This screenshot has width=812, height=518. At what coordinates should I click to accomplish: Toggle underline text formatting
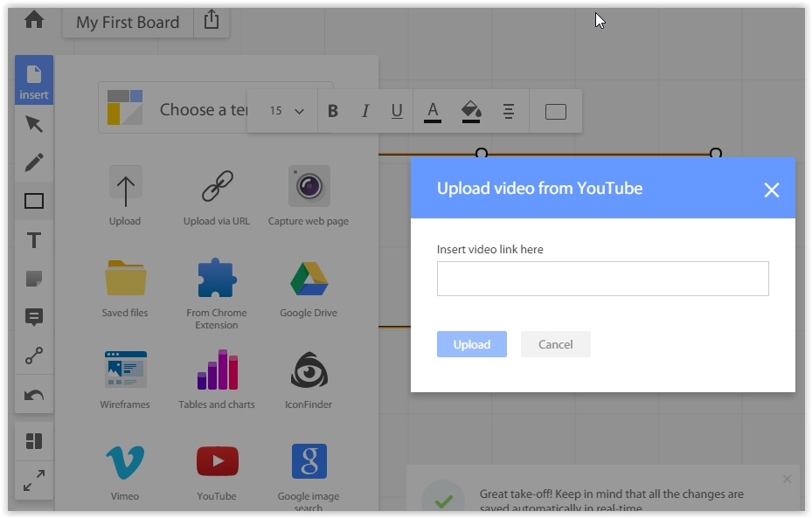point(397,111)
